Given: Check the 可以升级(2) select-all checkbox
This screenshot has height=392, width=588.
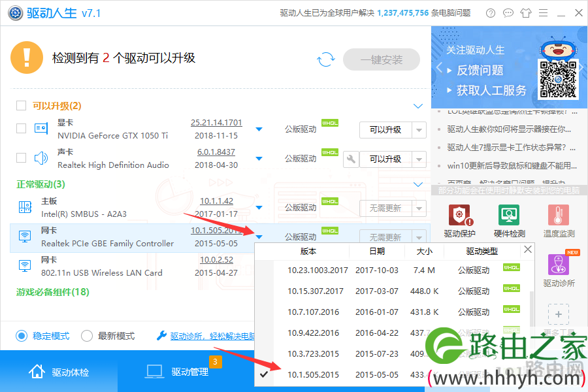Looking at the screenshot, I should click(22, 105).
